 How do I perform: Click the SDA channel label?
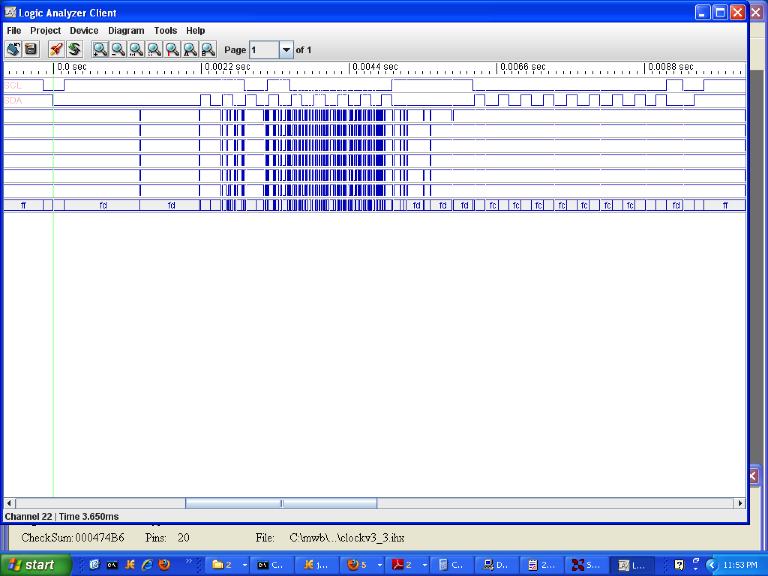click(13, 100)
